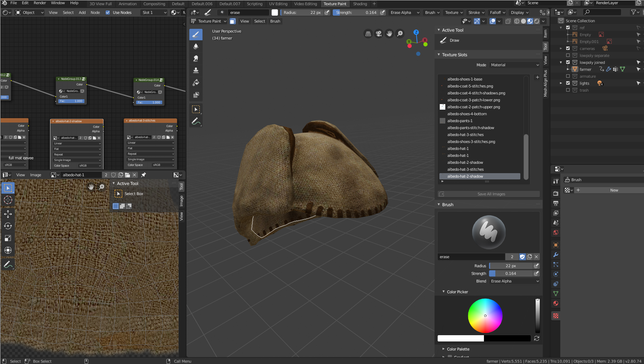
Task: Select the Move tool in image editor
Action: click(8, 214)
